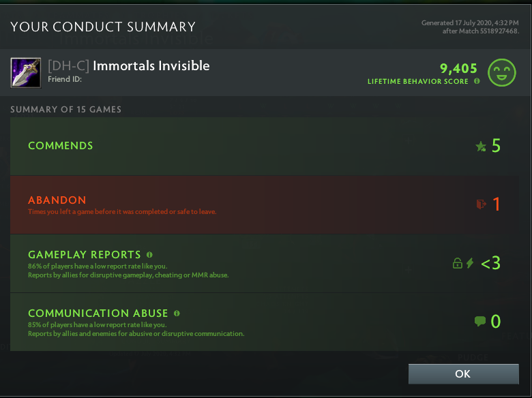Click the commends star icon

click(481, 146)
